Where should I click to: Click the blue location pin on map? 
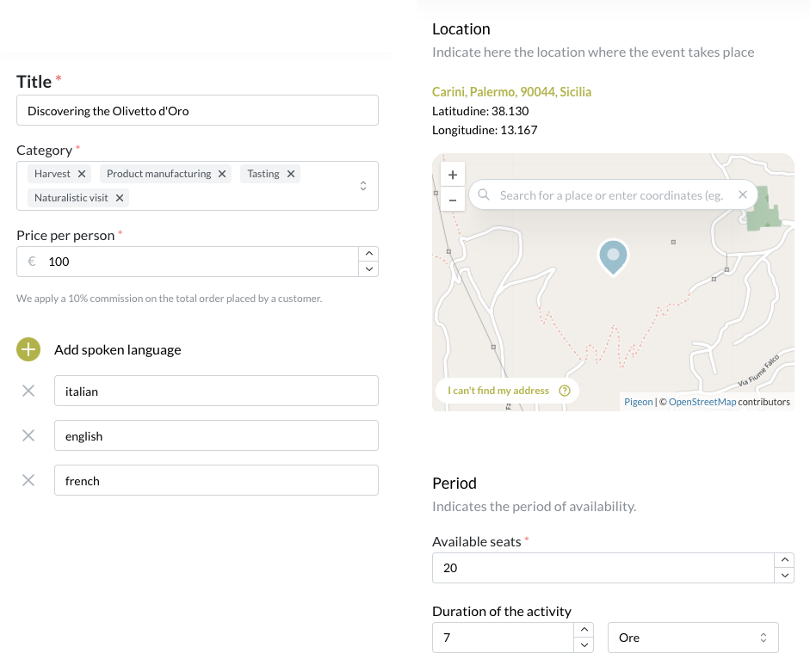[613, 256]
